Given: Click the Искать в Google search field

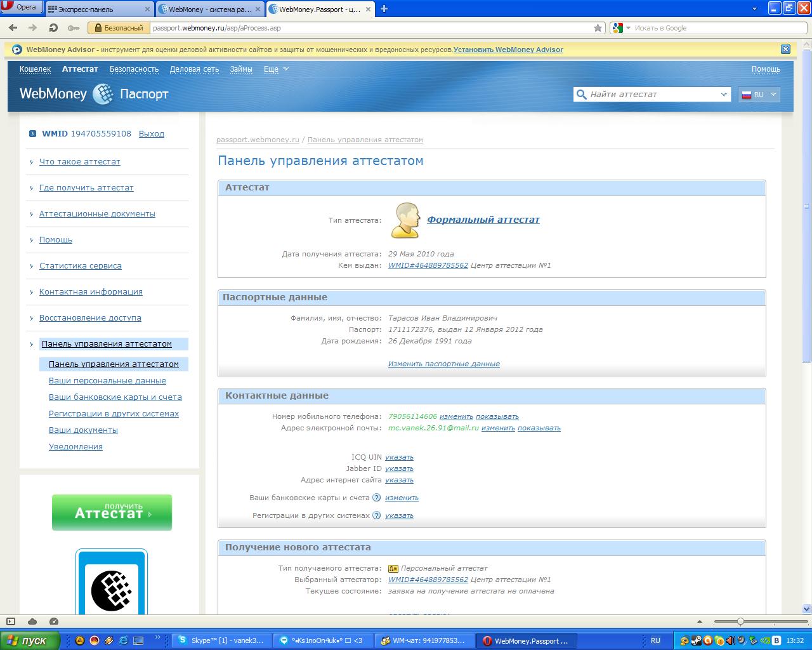Looking at the screenshot, I should click(717, 28).
